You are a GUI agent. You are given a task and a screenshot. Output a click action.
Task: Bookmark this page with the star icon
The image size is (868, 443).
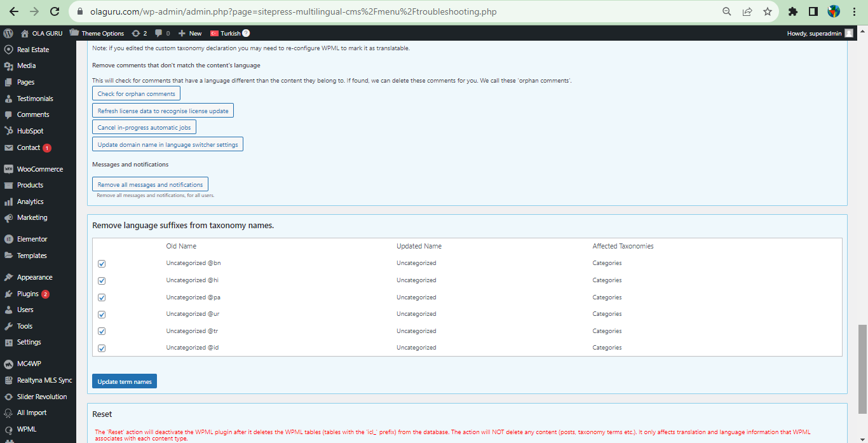[768, 11]
